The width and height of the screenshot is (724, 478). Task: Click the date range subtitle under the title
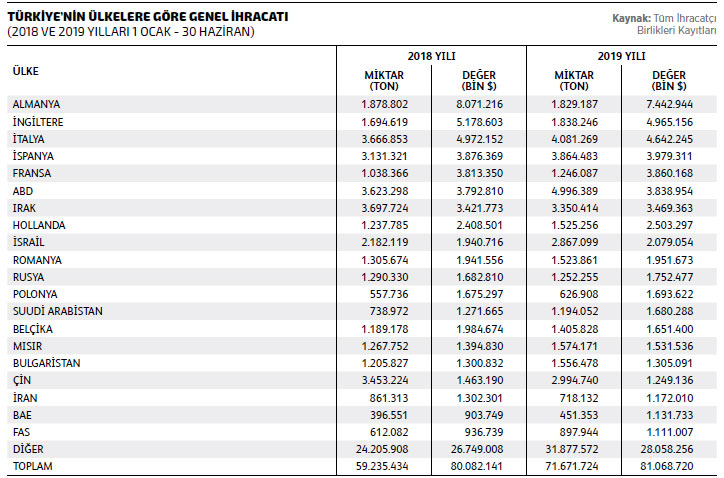(130, 31)
